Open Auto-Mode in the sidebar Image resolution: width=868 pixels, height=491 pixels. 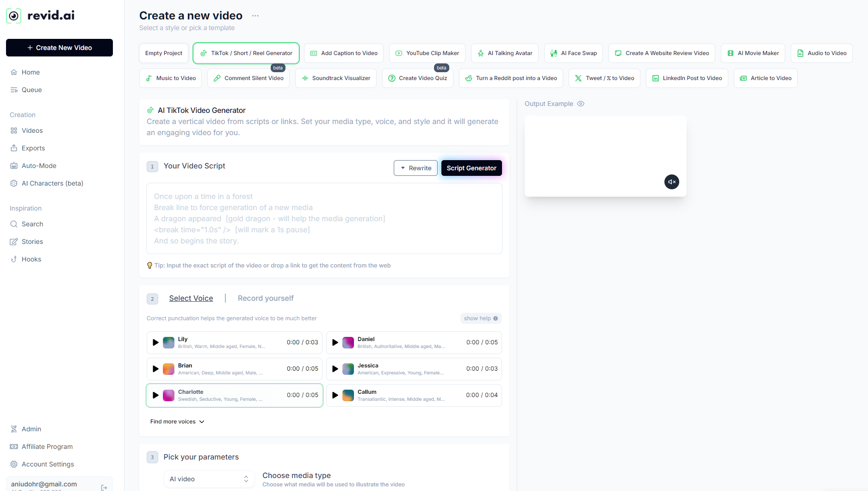coord(39,166)
